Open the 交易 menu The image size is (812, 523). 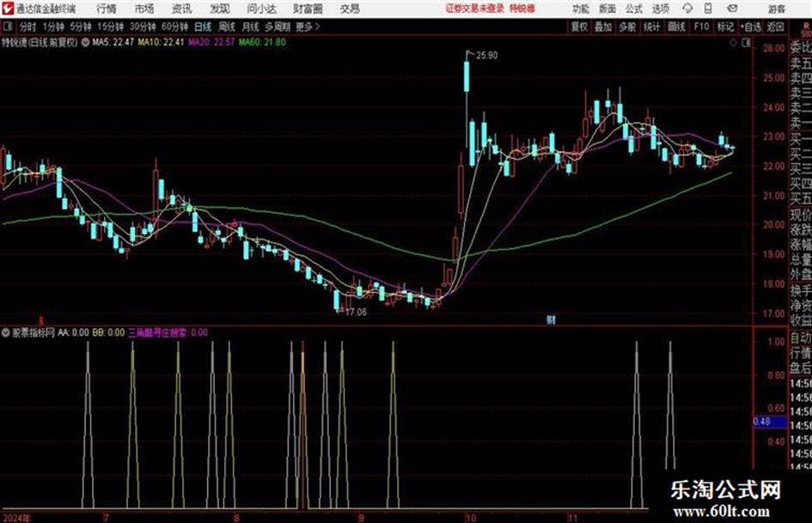(x=350, y=9)
